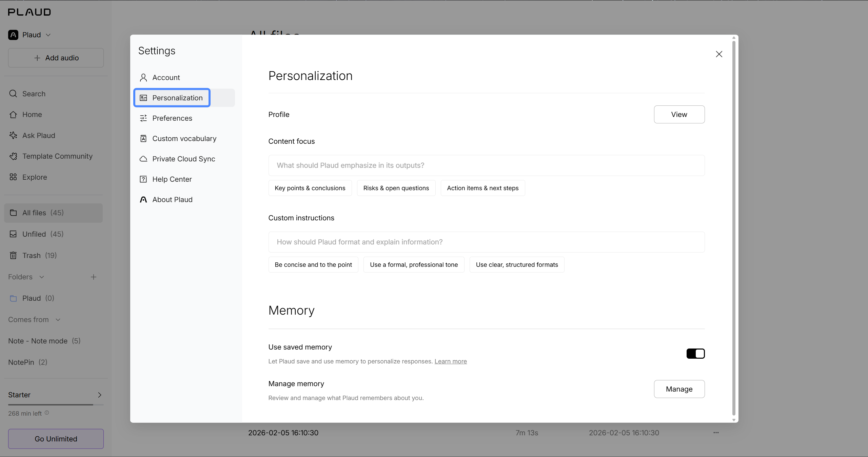Click the Personalization panel icon in settings

click(143, 98)
